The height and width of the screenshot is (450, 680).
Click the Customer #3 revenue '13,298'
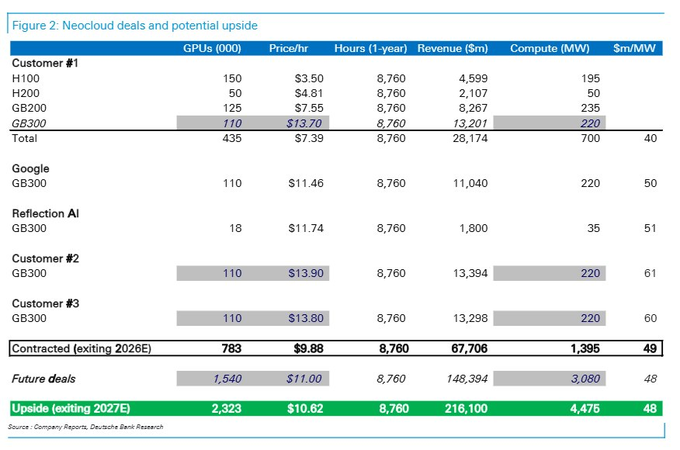[x=471, y=319]
